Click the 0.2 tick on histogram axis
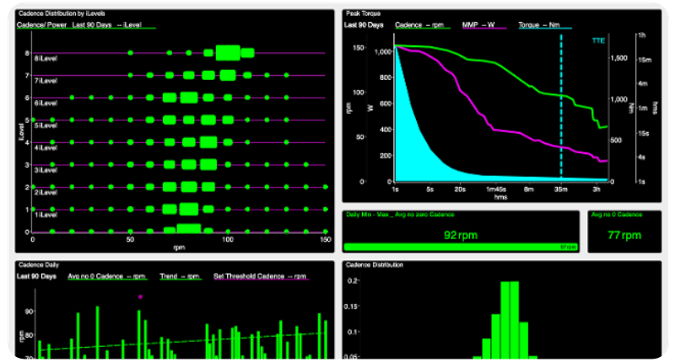 [352, 281]
